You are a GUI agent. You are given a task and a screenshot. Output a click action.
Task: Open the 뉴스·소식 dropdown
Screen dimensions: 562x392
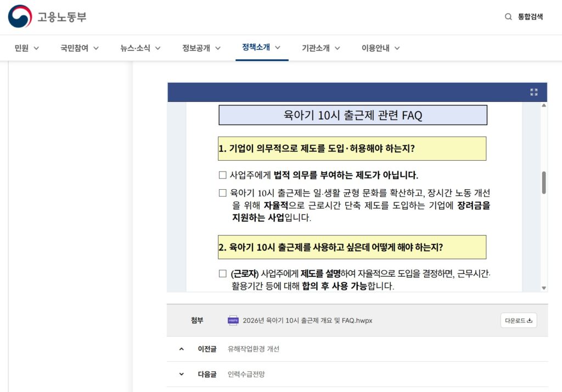pyautogui.click(x=139, y=48)
